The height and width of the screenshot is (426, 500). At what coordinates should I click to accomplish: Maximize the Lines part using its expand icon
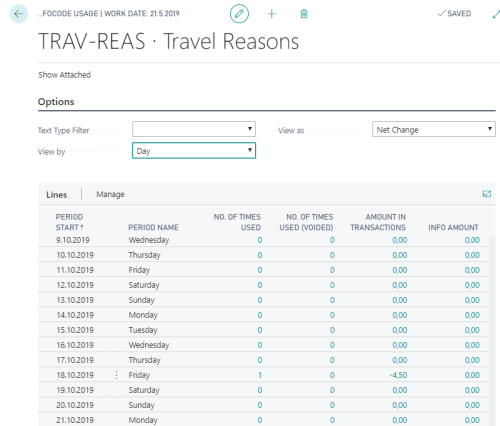(x=487, y=194)
